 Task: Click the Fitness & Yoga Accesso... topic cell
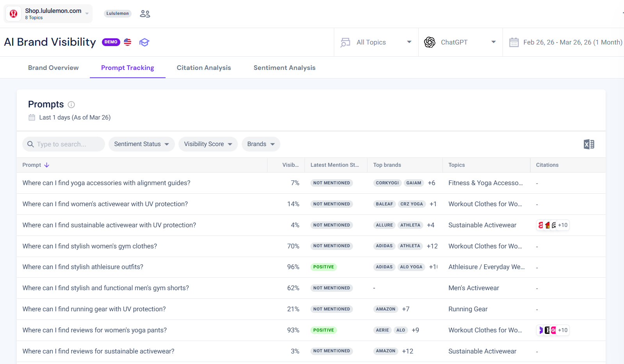pos(485,183)
